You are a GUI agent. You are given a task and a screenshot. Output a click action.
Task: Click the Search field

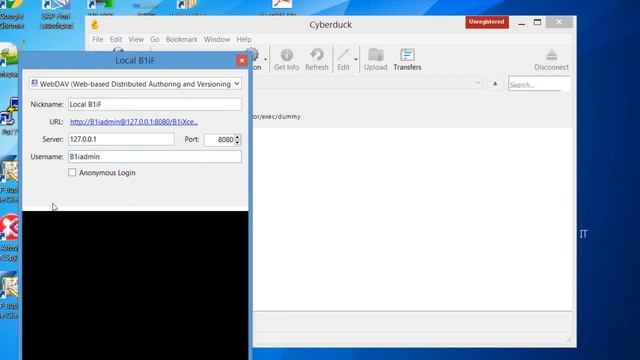point(539,84)
